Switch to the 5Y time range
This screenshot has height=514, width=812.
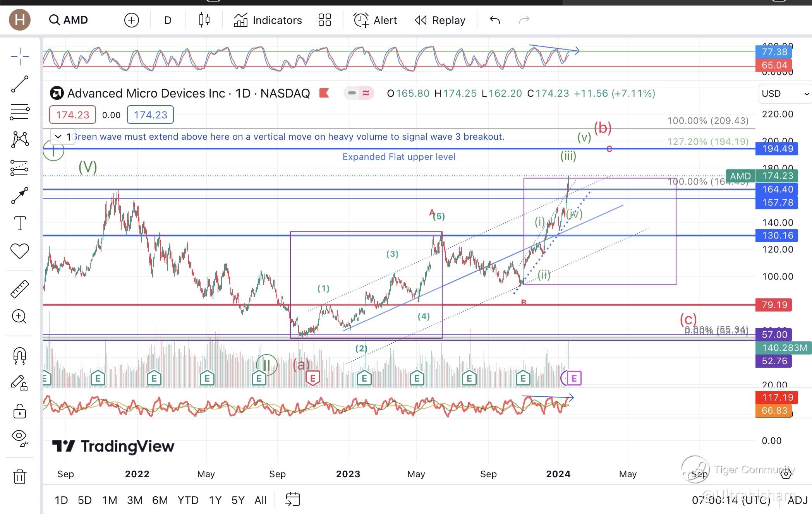238,500
